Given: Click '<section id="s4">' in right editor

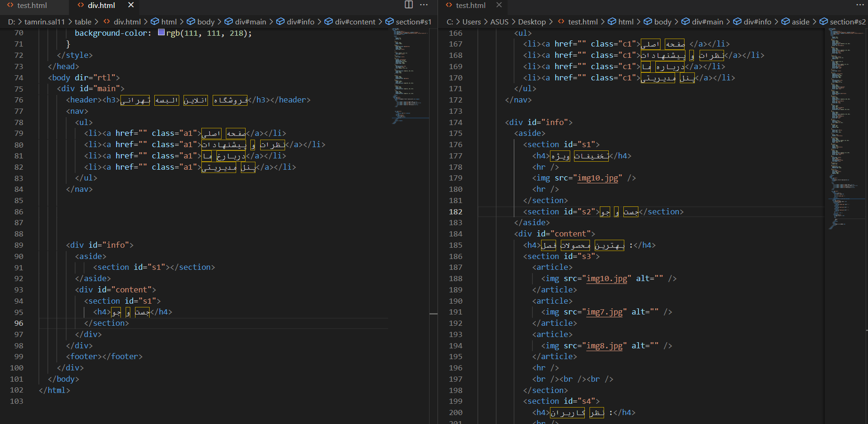Looking at the screenshot, I should [x=561, y=401].
